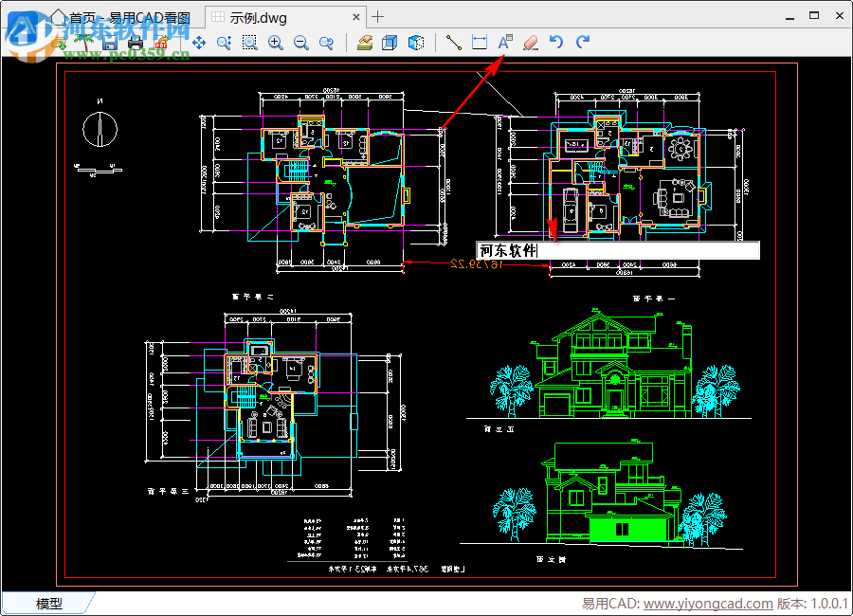Activate the text annotation tool
This screenshot has height=616, width=853.
(x=504, y=43)
